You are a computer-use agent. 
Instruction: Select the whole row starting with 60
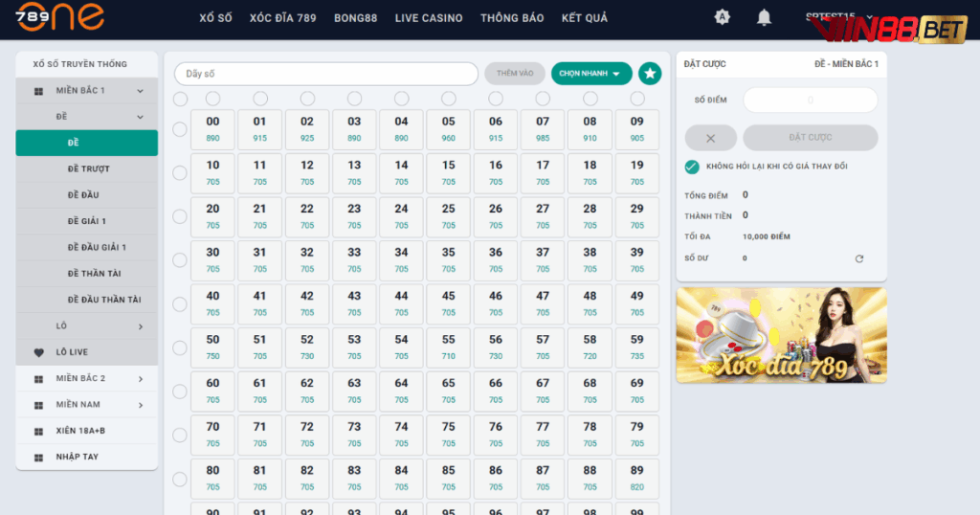point(180,392)
